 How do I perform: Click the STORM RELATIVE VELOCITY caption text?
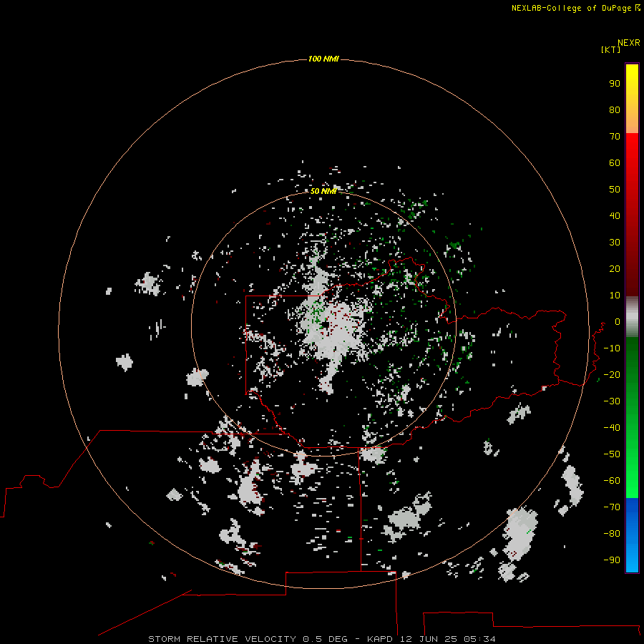[222, 639]
